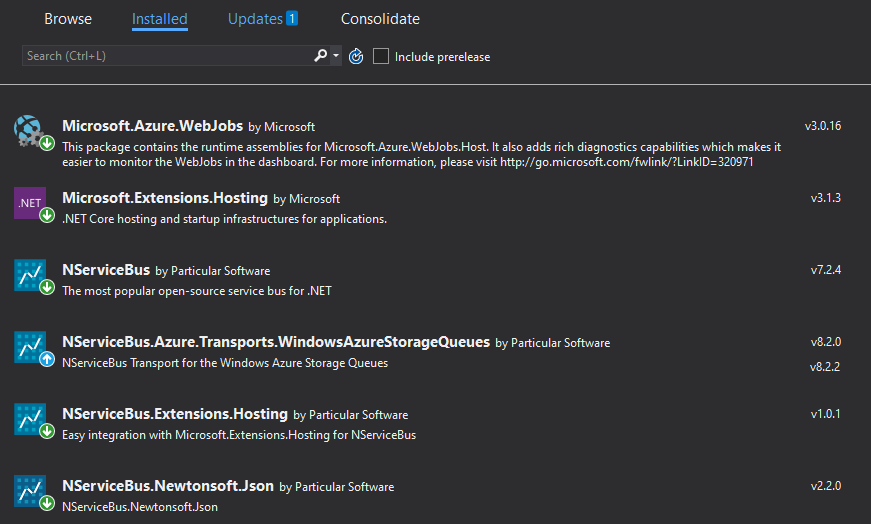This screenshot has height=524, width=871.
Task: Click the blue update-available arrow on WindowsAzureStorageQueues
Action: (47, 359)
